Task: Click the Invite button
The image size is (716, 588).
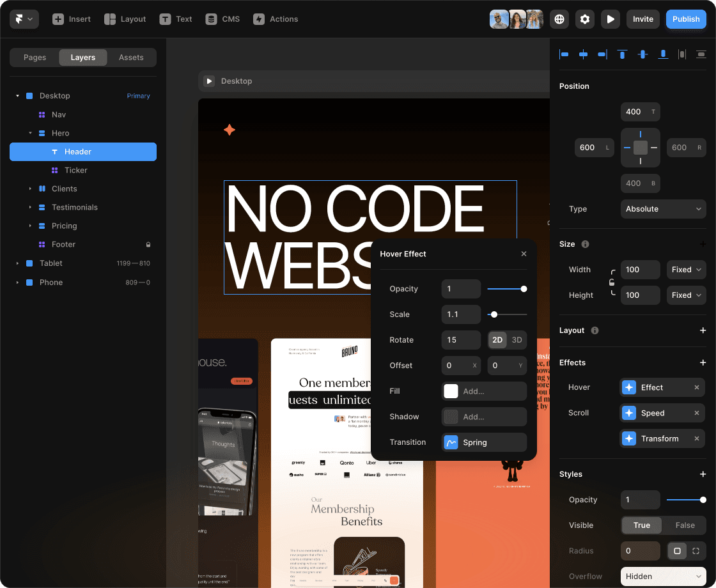Action: pos(643,19)
